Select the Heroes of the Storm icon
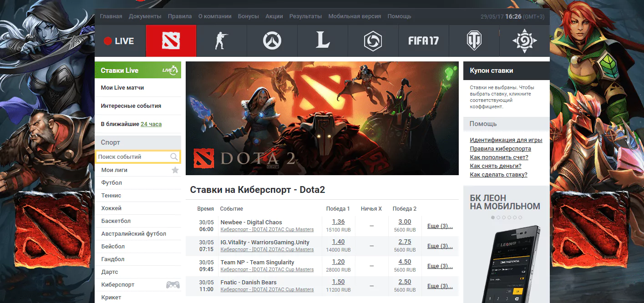This screenshot has height=303, width=644. (x=373, y=41)
